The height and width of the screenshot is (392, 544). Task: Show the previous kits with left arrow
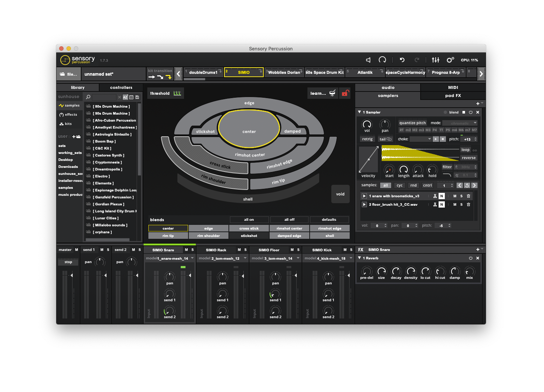(x=179, y=74)
